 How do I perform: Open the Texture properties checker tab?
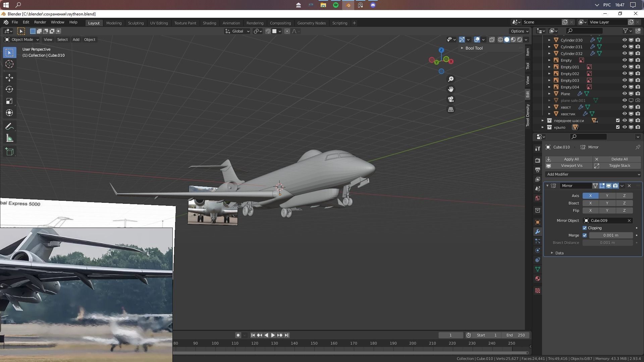tap(538, 291)
